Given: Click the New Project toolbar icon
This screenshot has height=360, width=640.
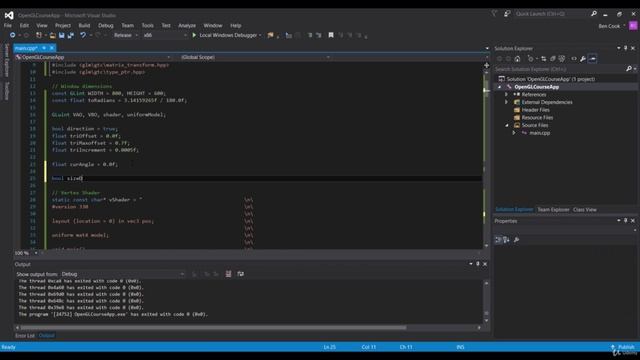Looking at the screenshot, I should 39,36.
